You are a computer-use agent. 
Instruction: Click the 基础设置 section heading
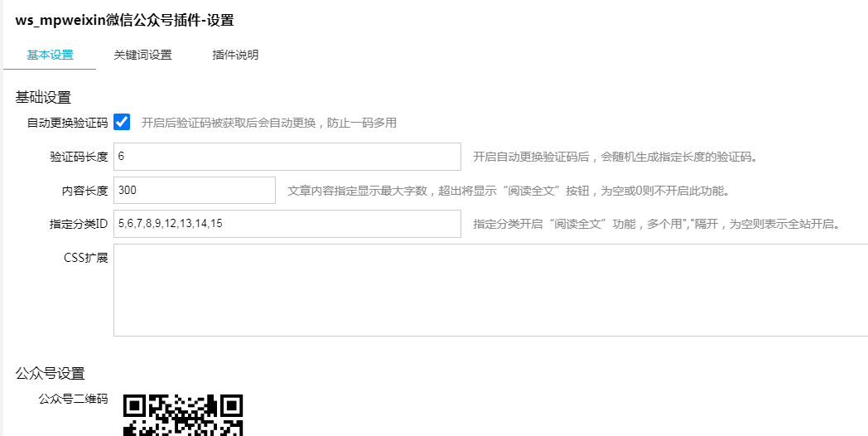[43, 98]
